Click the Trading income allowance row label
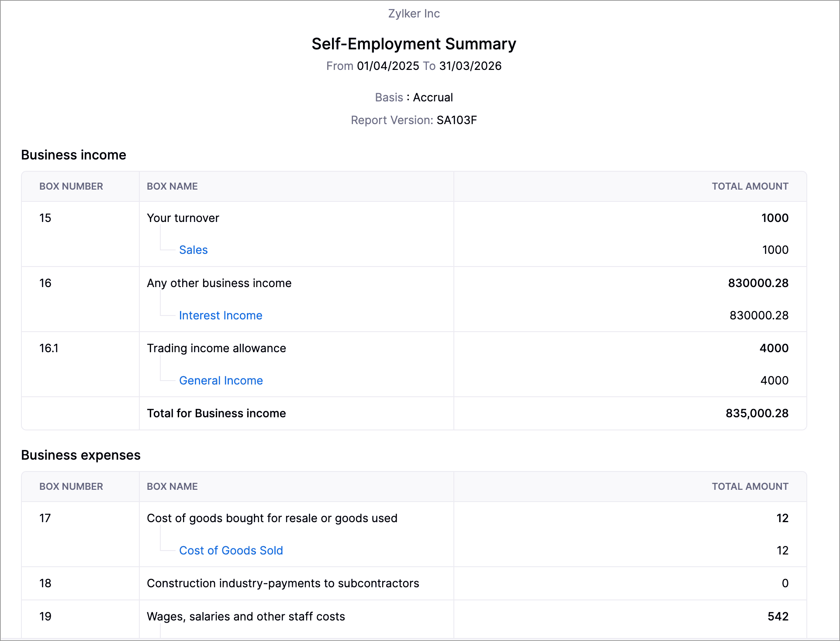840x641 pixels. point(216,348)
